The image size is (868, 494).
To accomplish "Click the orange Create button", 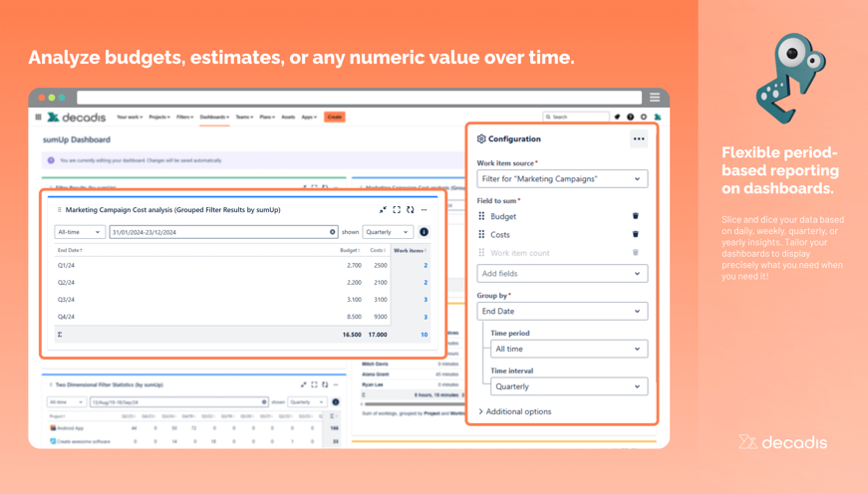I will coord(335,117).
